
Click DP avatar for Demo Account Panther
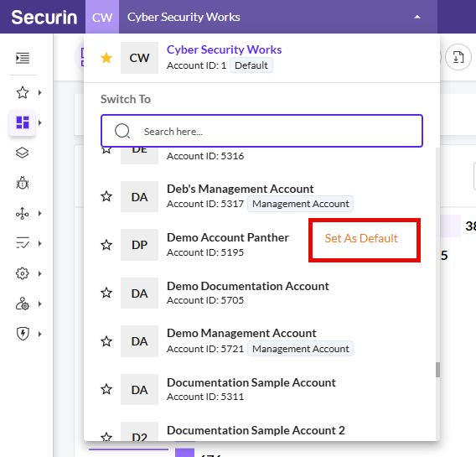pos(139,245)
